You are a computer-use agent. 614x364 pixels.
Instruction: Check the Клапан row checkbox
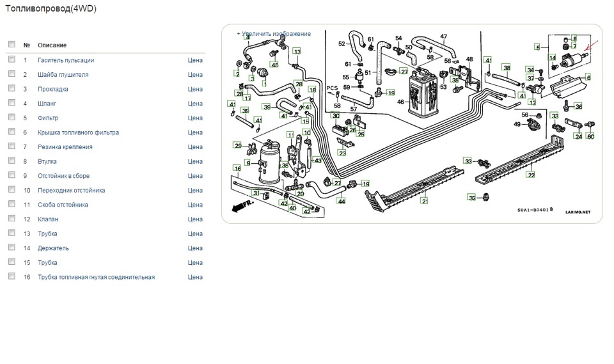pos(12,218)
